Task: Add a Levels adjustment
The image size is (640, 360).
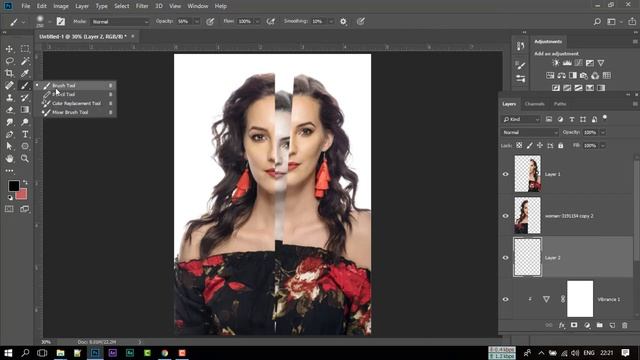Action: pos(567,63)
